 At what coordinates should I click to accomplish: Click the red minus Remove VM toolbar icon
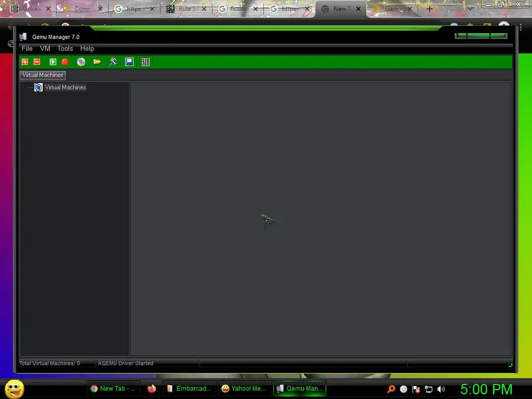pos(37,62)
